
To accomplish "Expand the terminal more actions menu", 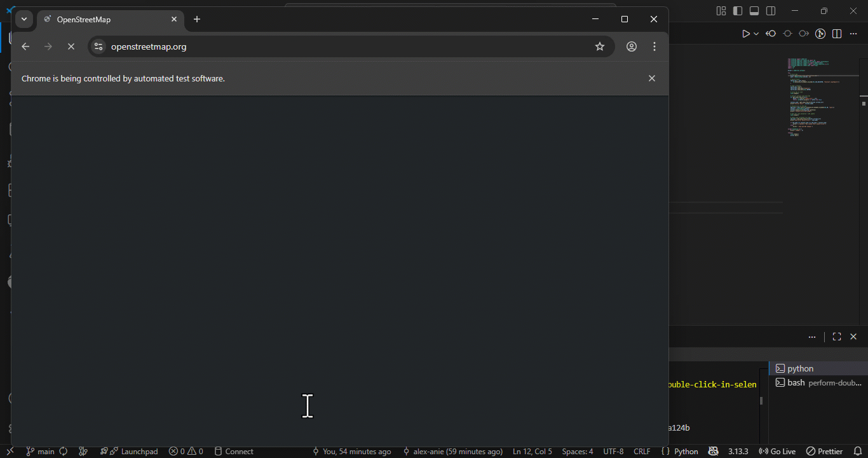I will 812,337.
